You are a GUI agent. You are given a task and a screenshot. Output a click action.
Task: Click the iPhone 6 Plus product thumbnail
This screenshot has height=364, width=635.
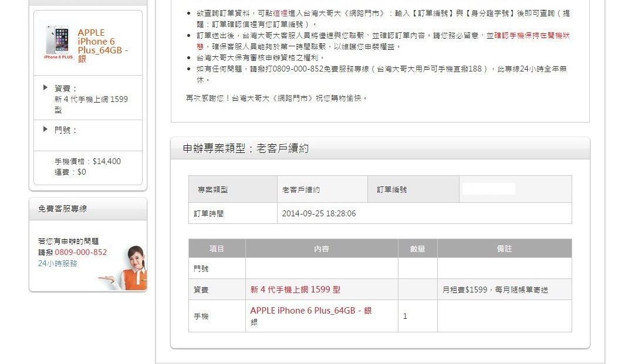[x=59, y=42]
